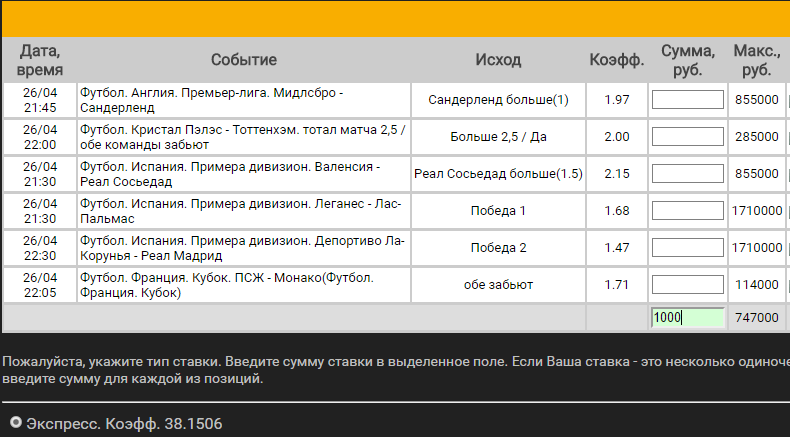Viewport: 790px width, 437px height.
Task: Click date cell 26/04 21:45
Action: point(40,100)
